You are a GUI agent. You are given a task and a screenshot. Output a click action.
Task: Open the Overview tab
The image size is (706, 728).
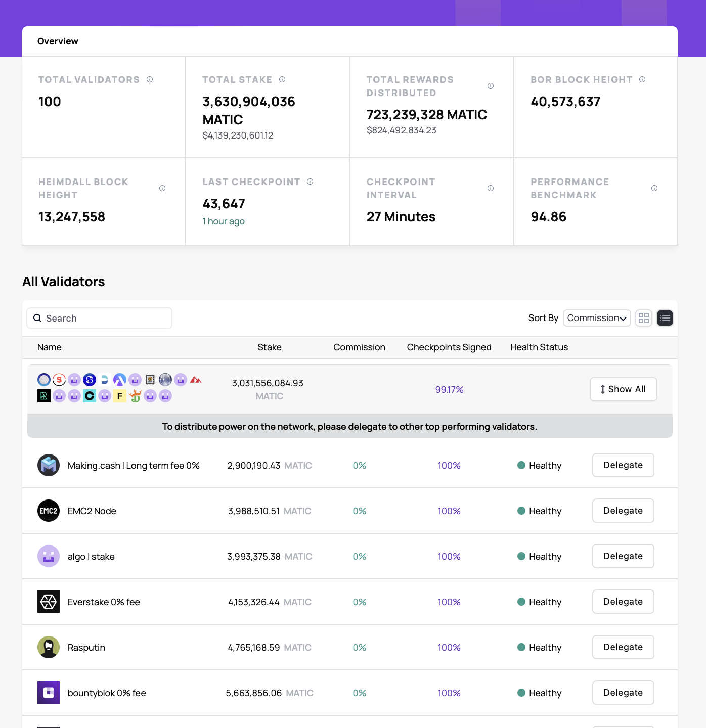[58, 41]
